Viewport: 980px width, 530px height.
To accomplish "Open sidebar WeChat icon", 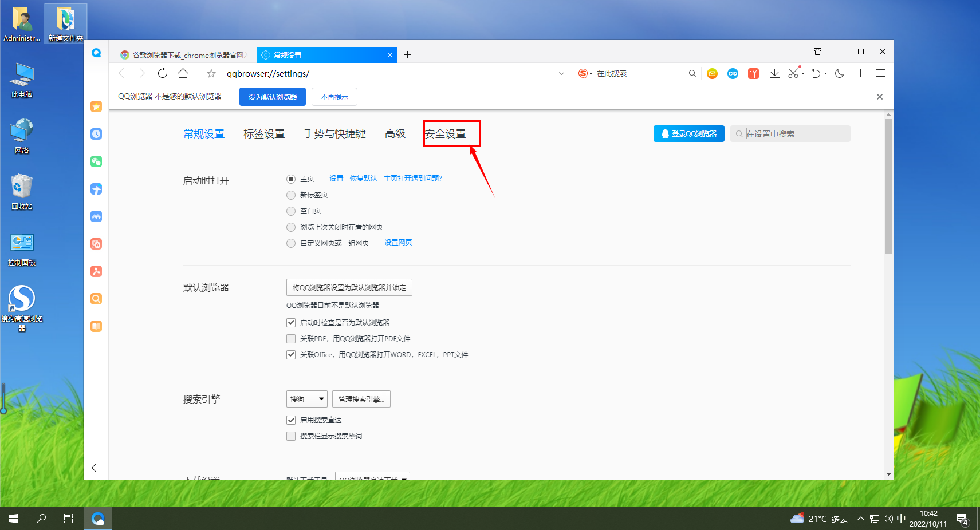I will tap(96, 161).
